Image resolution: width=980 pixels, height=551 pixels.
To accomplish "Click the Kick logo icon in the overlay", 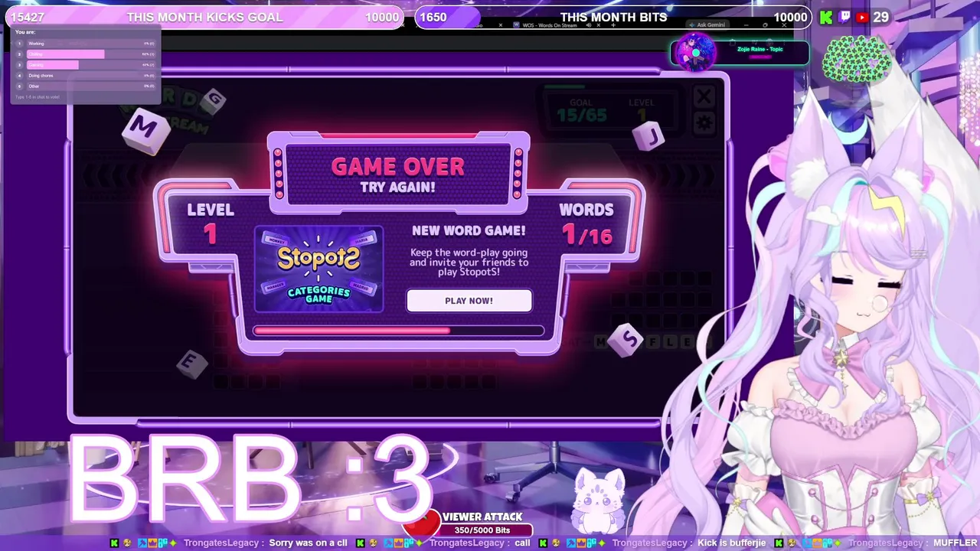I will coord(826,17).
